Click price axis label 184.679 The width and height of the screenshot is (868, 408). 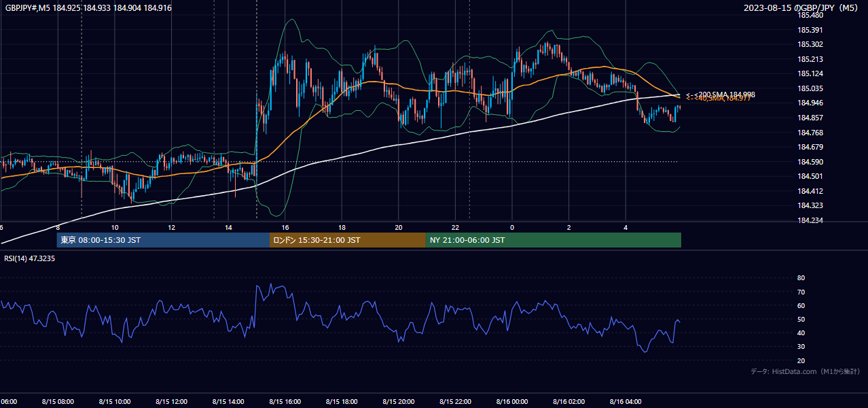coord(809,147)
